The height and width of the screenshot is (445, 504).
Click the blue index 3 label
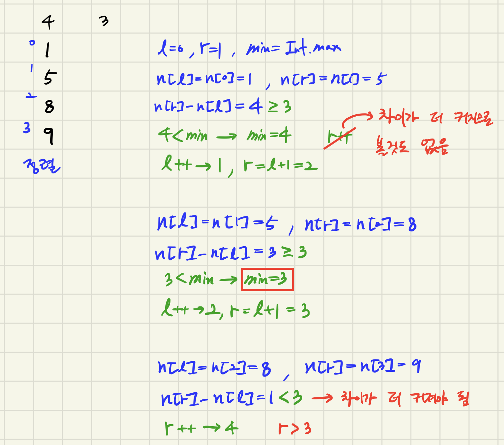coord(27,128)
